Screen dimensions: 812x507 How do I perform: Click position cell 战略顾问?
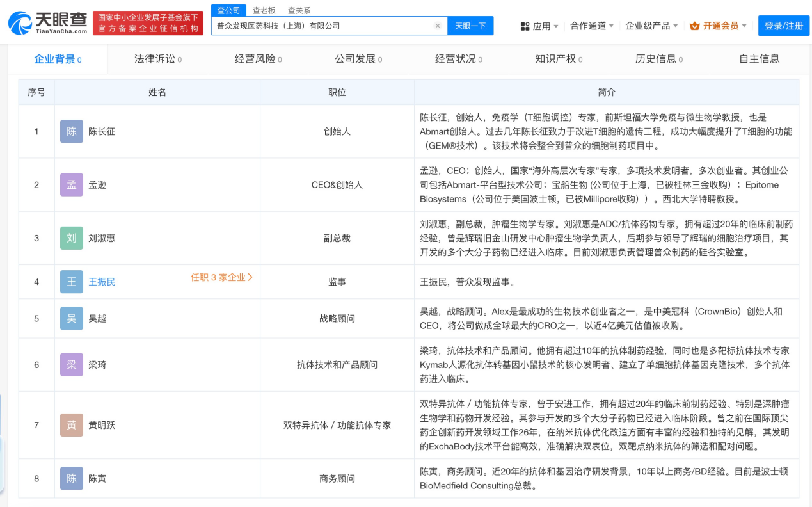click(337, 318)
